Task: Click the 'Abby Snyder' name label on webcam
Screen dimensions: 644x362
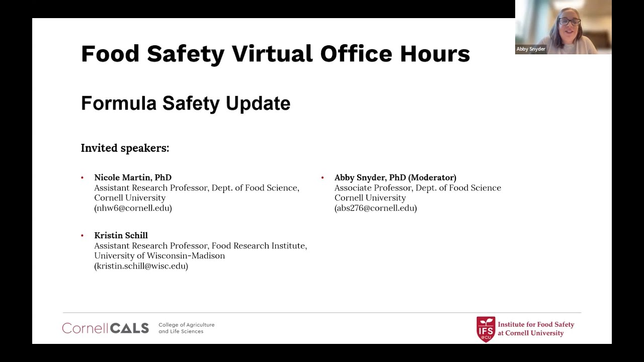Action: click(x=531, y=49)
